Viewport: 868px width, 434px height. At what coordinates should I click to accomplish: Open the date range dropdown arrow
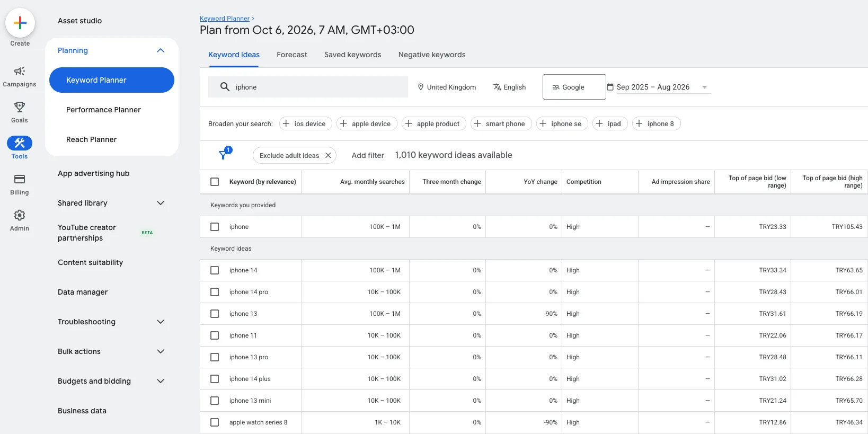(x=704, y=87)
